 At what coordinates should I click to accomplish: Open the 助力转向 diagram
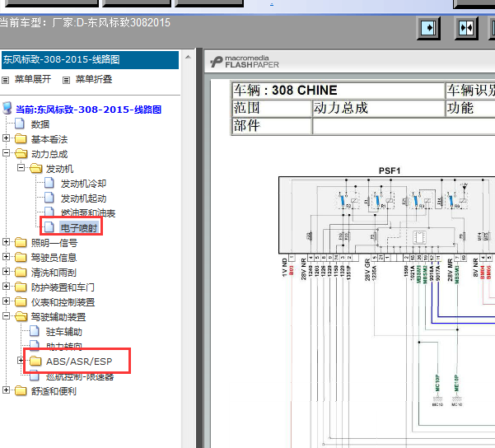pos(63,347)
